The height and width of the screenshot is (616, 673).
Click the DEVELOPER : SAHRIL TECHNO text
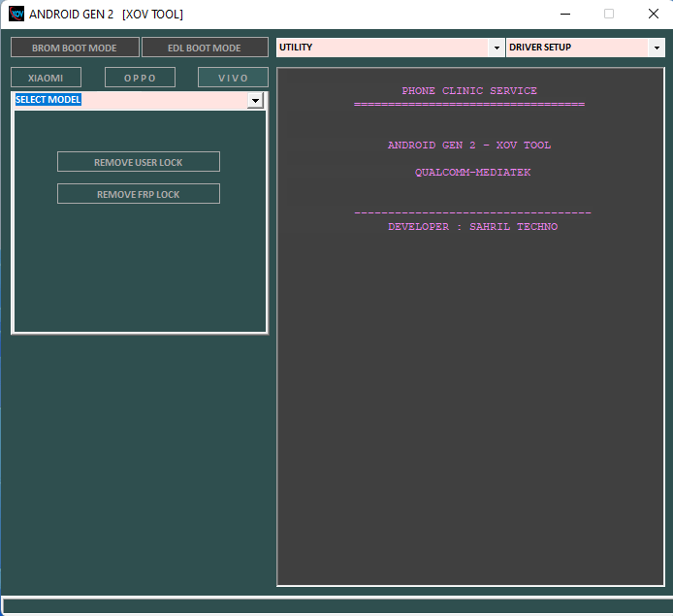tap(472, 227)
